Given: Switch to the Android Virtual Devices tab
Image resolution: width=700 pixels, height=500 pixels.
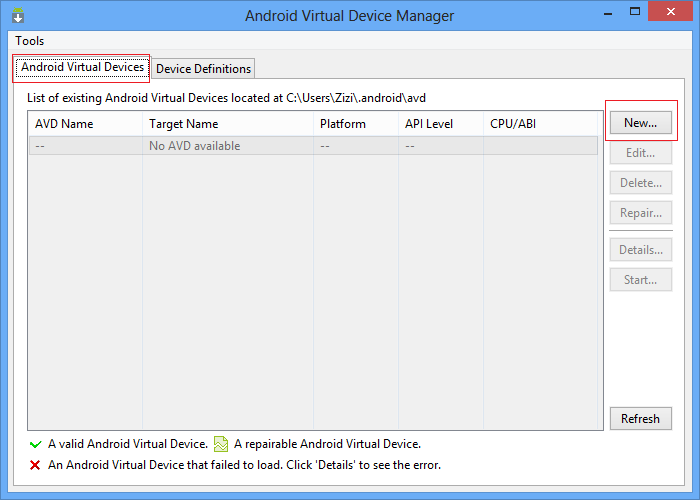Looking at the screenshot, I should 83,68.
